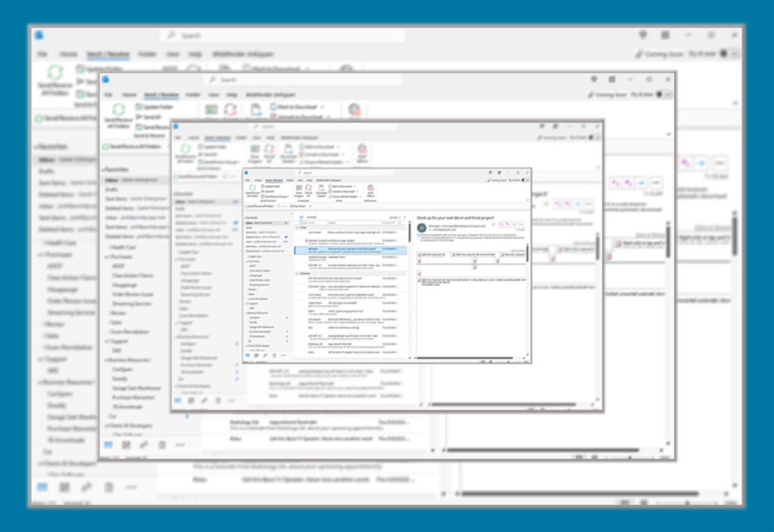
Task: Open Tasks view icon in second window
Action: 162,444
